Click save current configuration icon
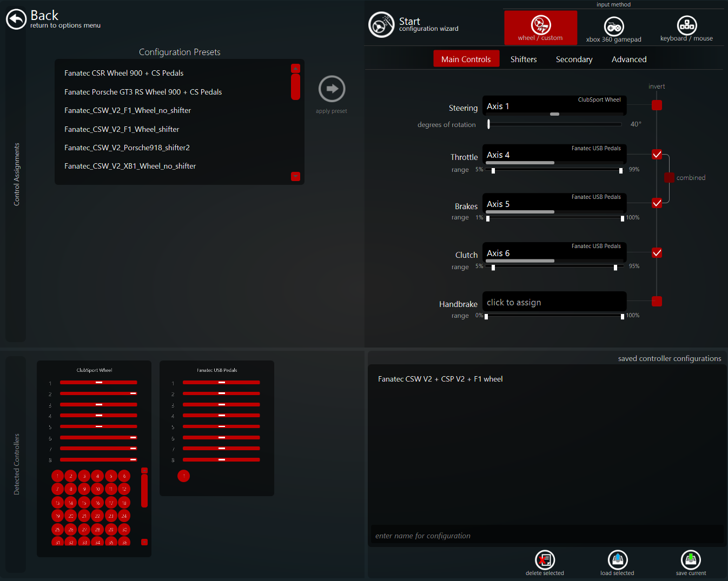Screen dimensions: 728x581 pos(691,560)
